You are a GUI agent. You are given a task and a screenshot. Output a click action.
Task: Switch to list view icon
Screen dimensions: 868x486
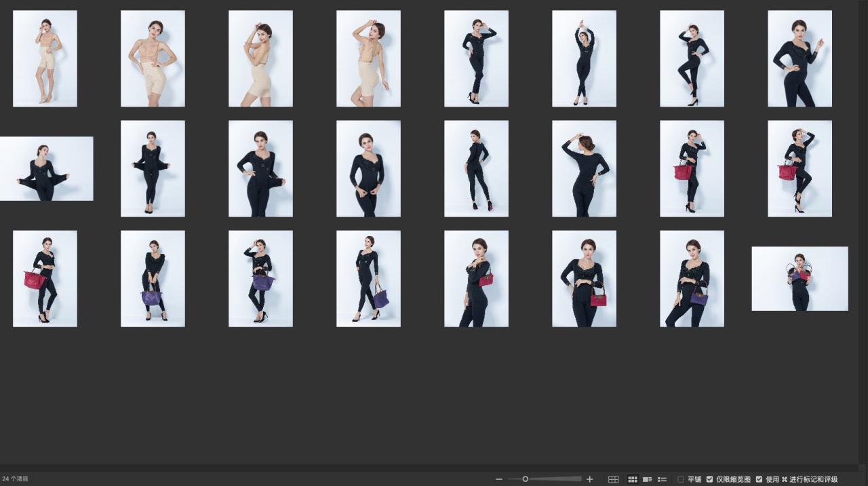coord(663,479)
